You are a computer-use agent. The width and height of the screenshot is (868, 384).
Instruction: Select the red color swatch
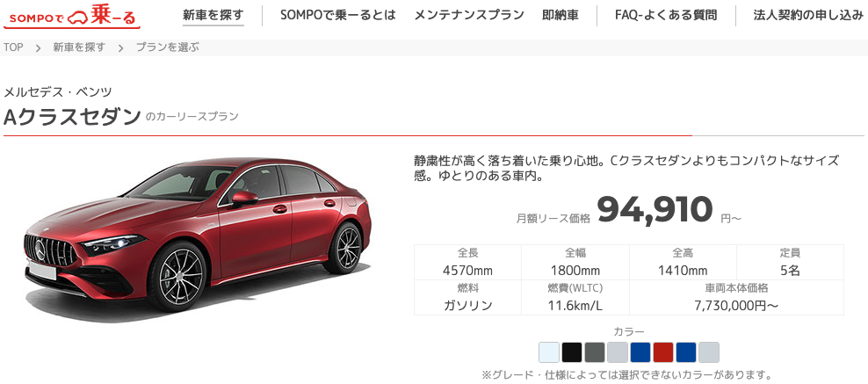pyautogui.click(x=663, y=351)
